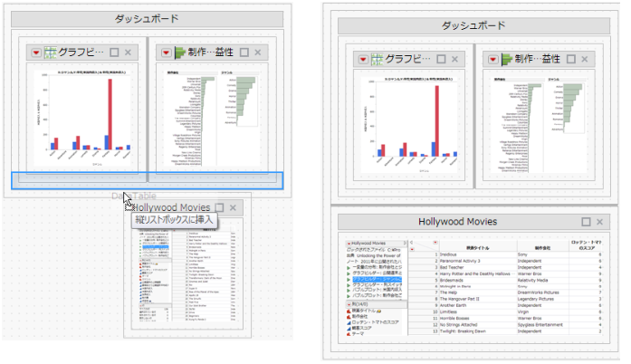Open rows red triangle menu in table corner
631x364 pixels.
tap(412, 250)
